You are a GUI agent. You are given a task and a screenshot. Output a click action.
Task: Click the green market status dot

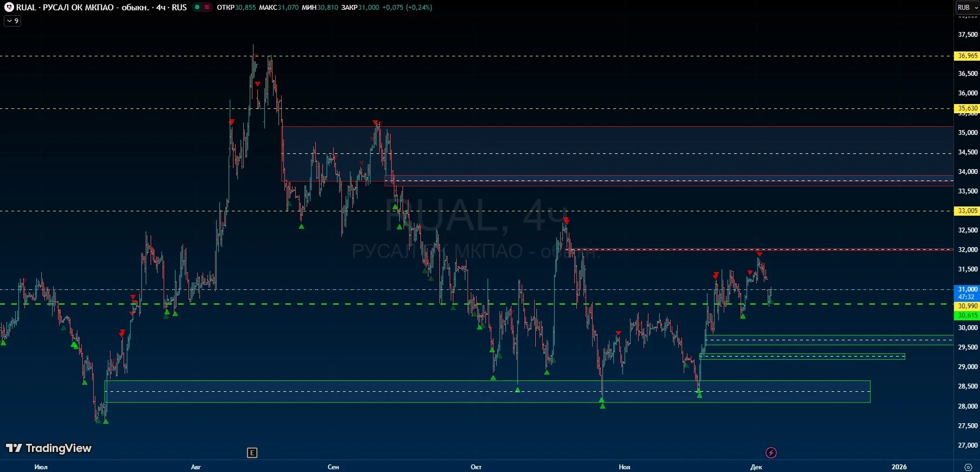pos(197,8)
